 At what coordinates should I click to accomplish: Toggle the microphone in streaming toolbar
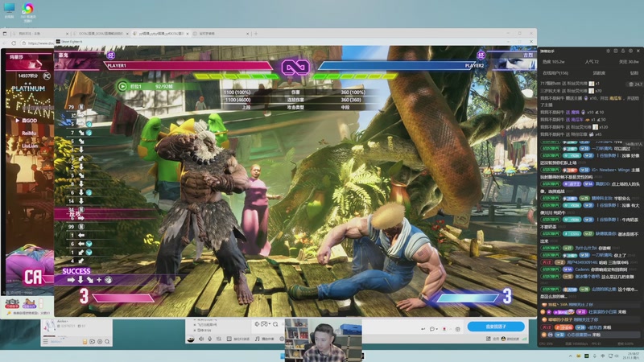click(210, 339)
